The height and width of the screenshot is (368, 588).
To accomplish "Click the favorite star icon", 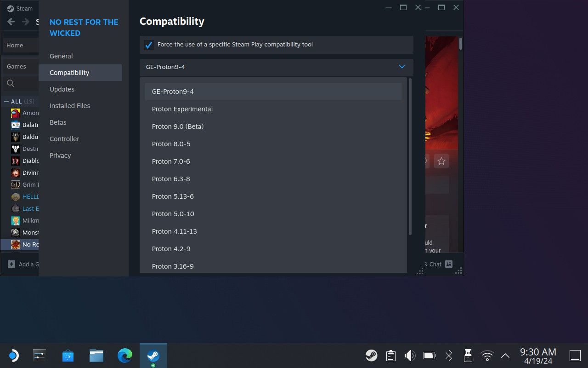I will click(441, 161).
